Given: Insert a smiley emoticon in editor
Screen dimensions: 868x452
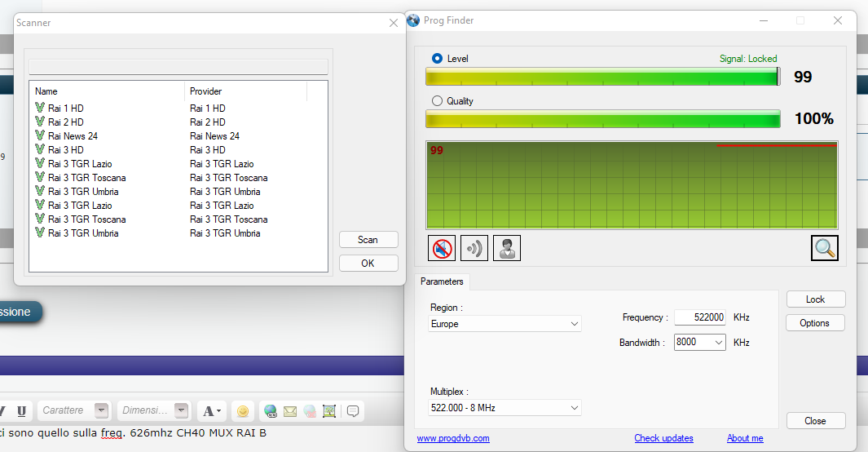Looking at the screenshot, I should [x=242, y=411].
